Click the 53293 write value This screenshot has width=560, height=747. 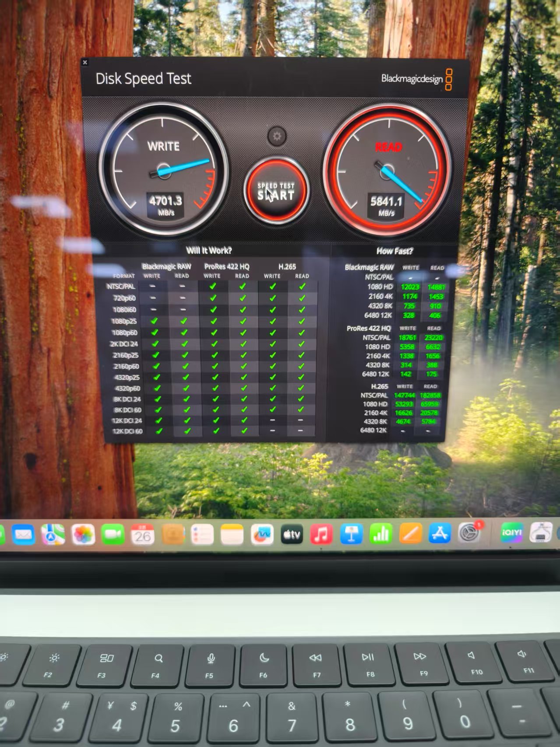point(404,404)
